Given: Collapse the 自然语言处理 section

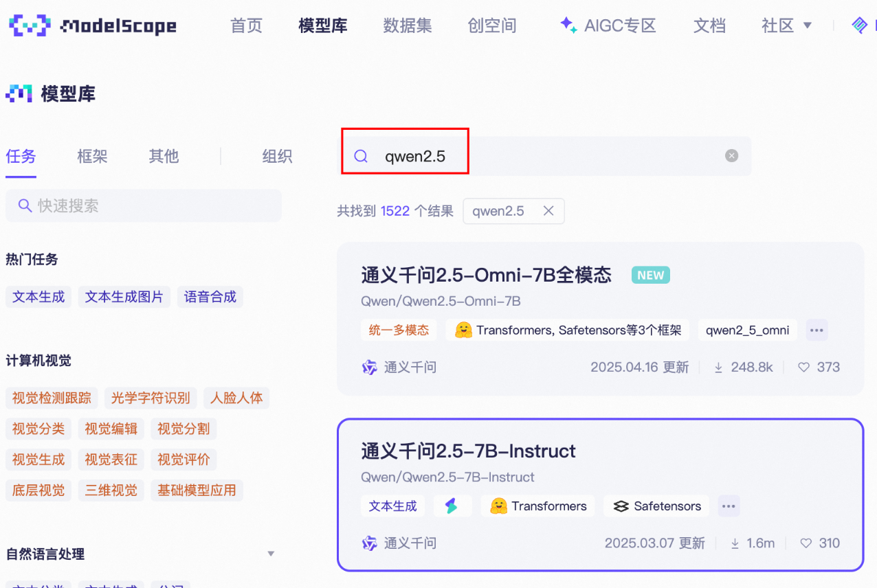Looking at the screenshot, I should pyautogui.click(x=271, y=554).
